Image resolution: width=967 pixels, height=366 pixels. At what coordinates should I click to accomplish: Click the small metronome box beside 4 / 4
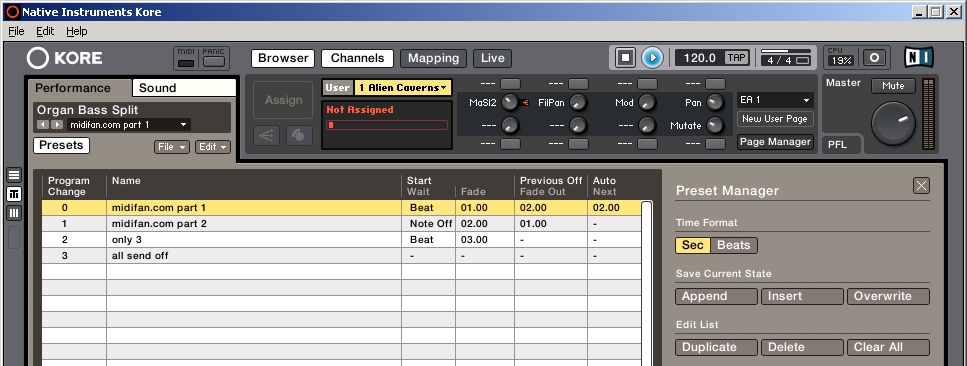(802, 60)
